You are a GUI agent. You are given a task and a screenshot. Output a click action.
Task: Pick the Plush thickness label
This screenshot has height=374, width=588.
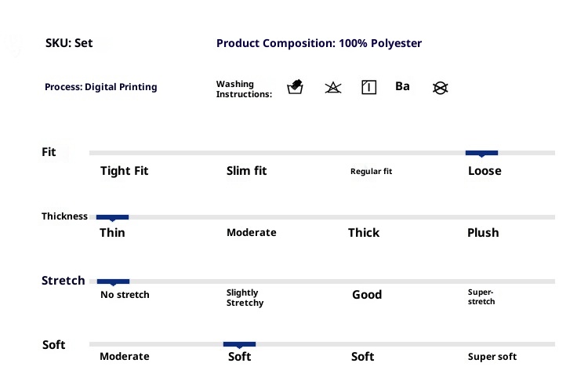click(x=483, y=233)
